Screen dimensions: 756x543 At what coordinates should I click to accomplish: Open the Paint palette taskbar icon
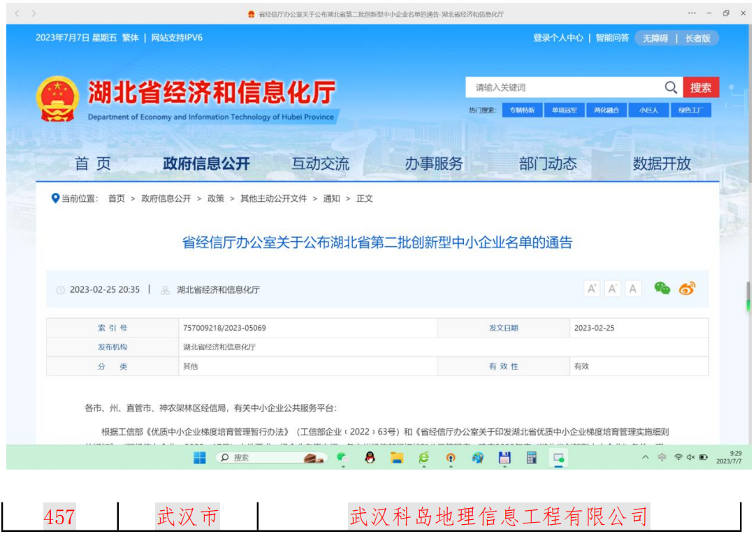477,458
